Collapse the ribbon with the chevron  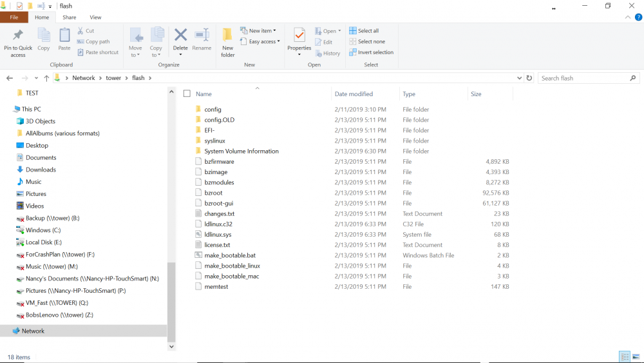627,17
